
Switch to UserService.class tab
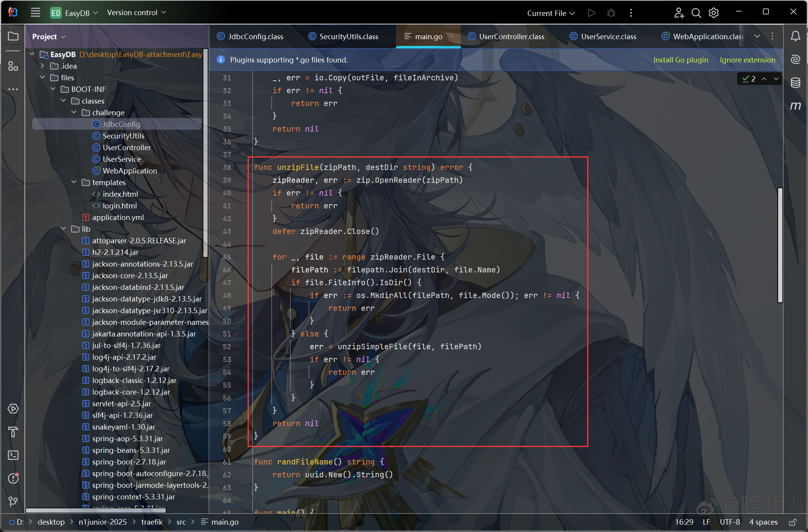click(603, 36)
